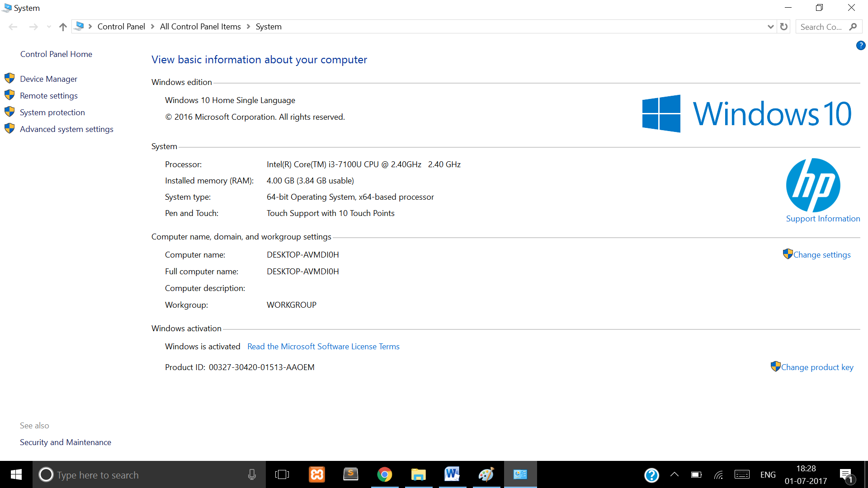Click All Control Panel Items breadcrumb
The image size is (868, 488).
point(200,27)
